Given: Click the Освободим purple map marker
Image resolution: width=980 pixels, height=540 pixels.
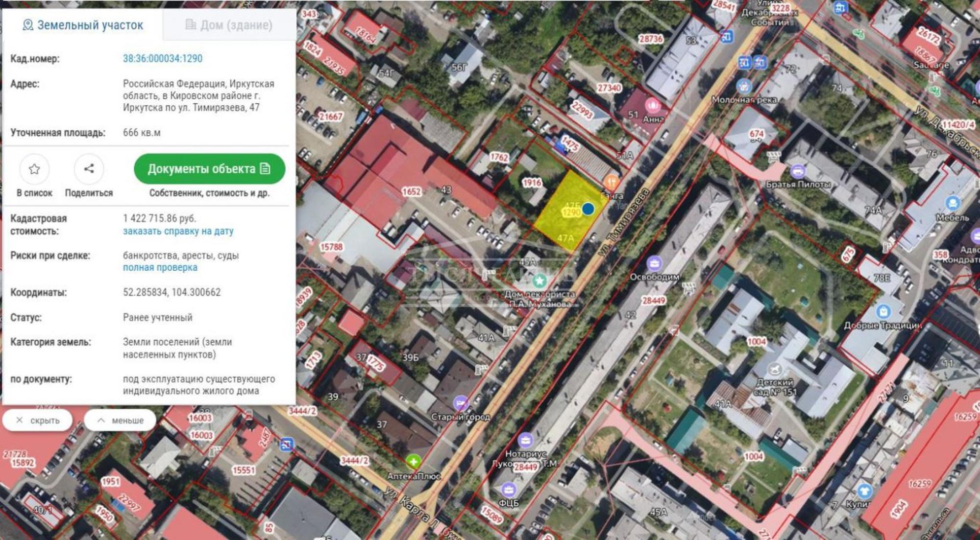Looking at the screenshot, I should (654, 264).
